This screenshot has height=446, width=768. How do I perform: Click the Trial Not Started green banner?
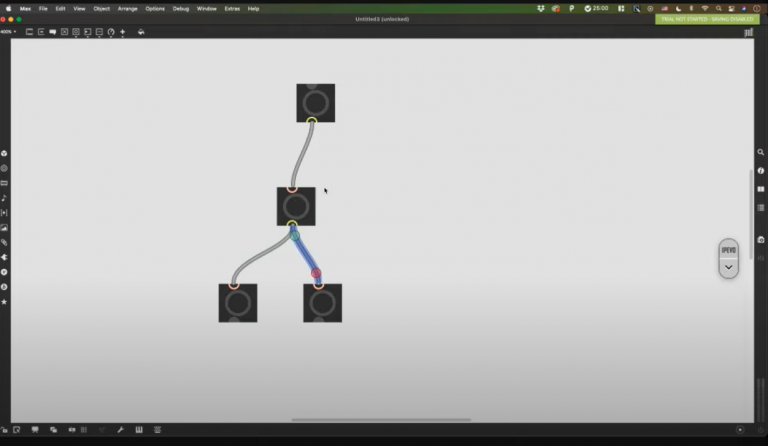pos(706,19)
